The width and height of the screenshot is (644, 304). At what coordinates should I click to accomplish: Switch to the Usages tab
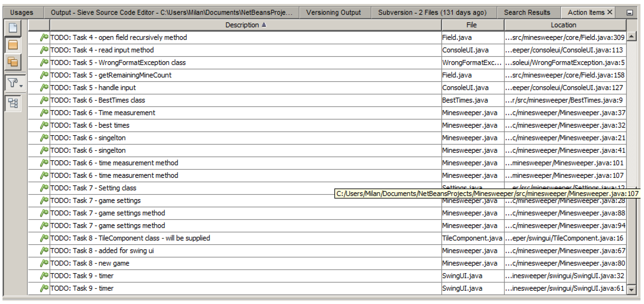pyautogui.click(x=22, y=12)
